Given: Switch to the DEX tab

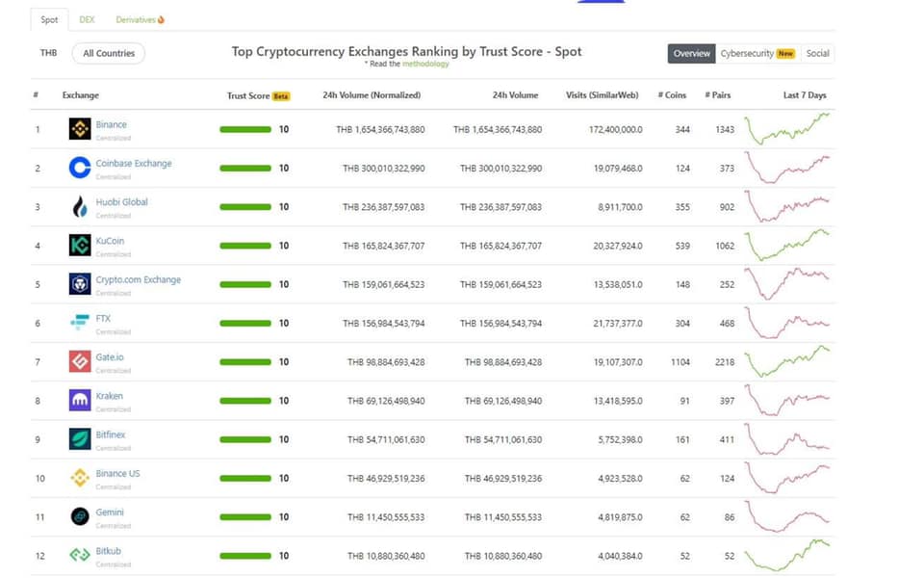Looking at the screenshot, I should [x=87, y=19].
